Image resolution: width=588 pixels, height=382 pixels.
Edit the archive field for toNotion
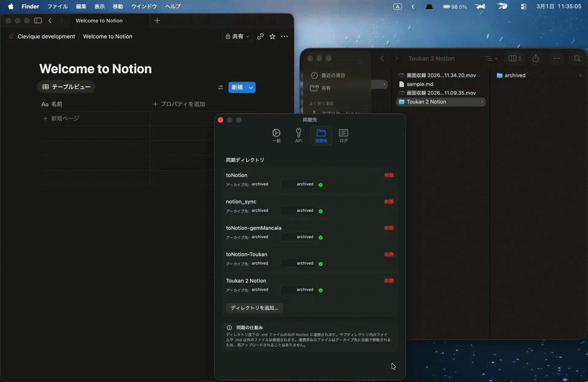tap(298, 184)
